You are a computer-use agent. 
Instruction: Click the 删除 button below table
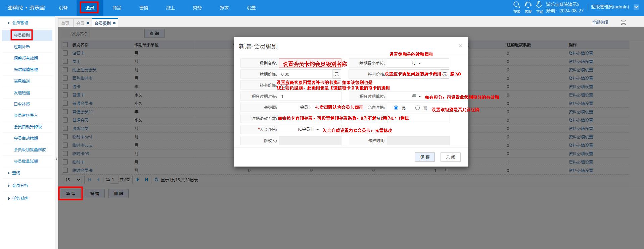tap(119, 193)
